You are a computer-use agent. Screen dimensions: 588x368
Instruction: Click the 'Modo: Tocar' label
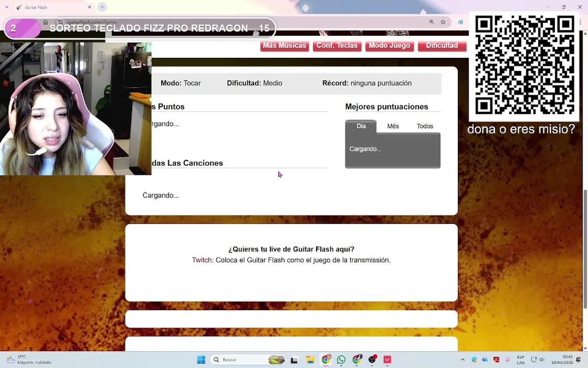181,83
